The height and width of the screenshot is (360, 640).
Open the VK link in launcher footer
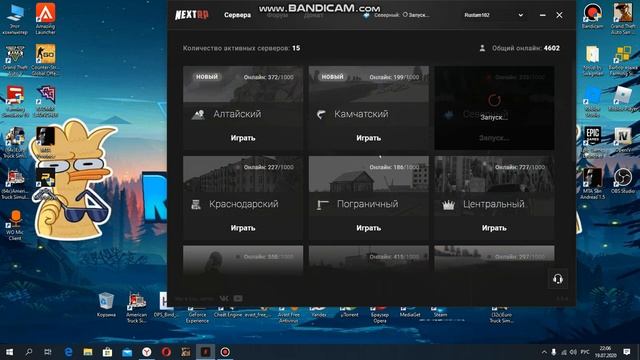point(224,299)
